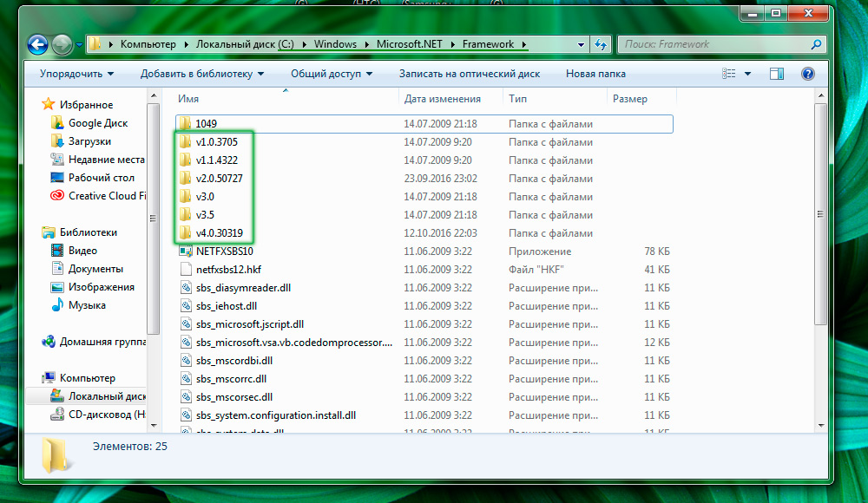Open the v4.0.30319 folder icon
Screen dimensions: 868x503
185,233
